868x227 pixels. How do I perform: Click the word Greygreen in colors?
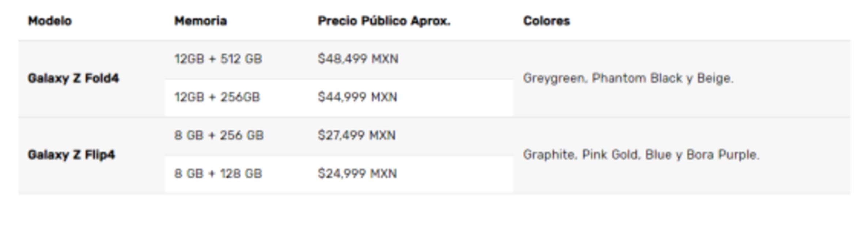[x=554, y=78]
